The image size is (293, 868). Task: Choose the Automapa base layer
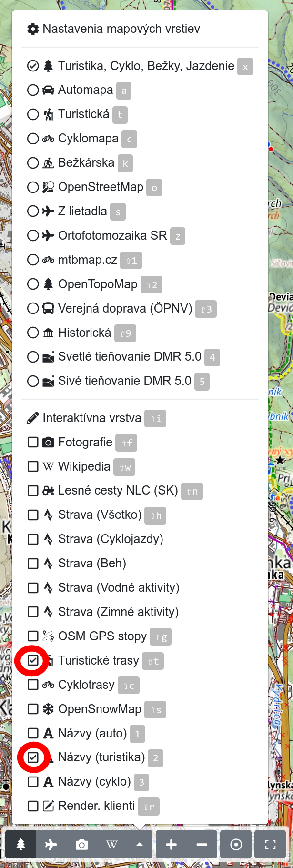click(x=32, y=90)
